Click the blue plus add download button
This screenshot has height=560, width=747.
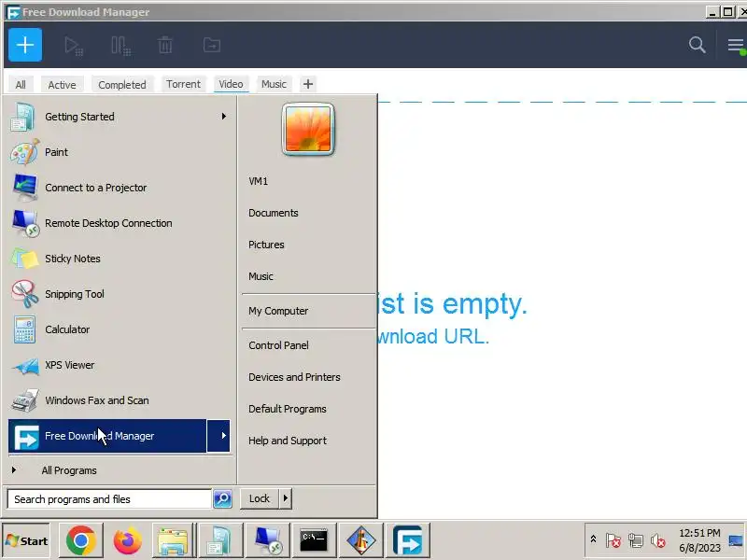25,45
